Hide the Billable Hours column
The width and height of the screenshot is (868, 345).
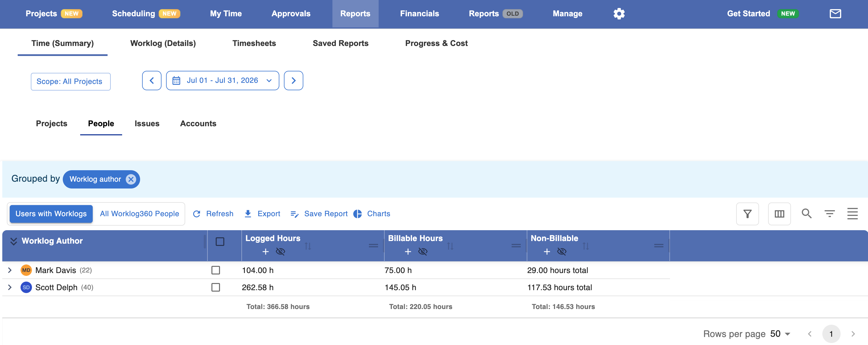point(423,252)
